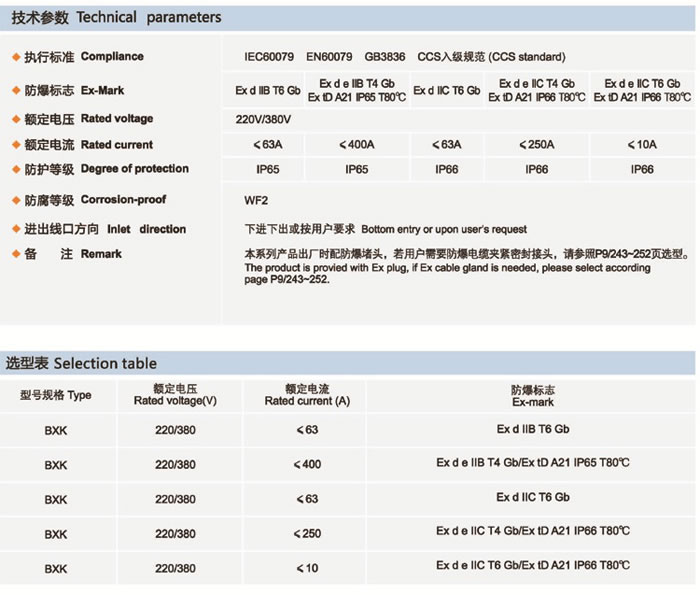Screen dimensions: 700x595
Task: Select the Selection table section header
Action: [82, 363]
